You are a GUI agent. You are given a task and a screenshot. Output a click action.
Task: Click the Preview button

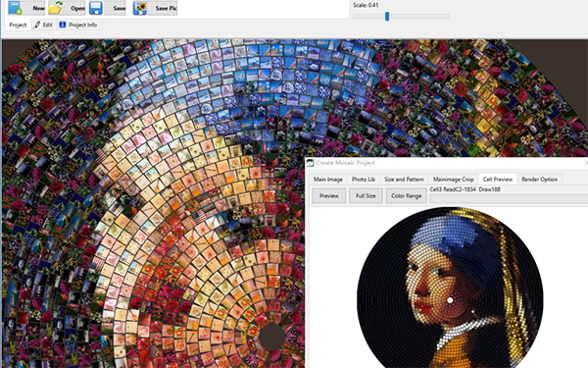pyautogui.click(x=329, y=195)
